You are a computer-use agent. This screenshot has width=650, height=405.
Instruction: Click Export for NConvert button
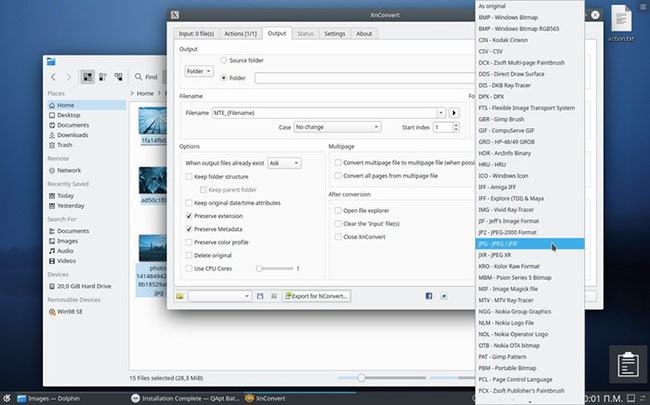pos(317,296)
